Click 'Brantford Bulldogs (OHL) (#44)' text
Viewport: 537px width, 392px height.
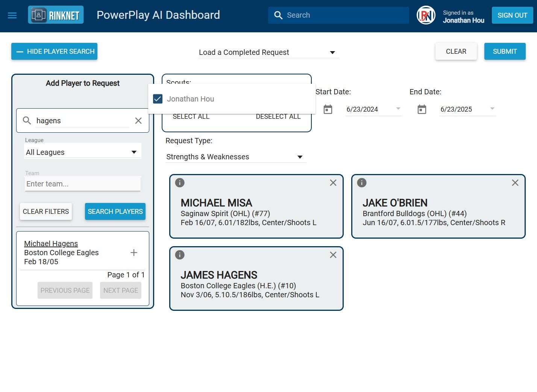pyautogui.click(x=415, y=213)
